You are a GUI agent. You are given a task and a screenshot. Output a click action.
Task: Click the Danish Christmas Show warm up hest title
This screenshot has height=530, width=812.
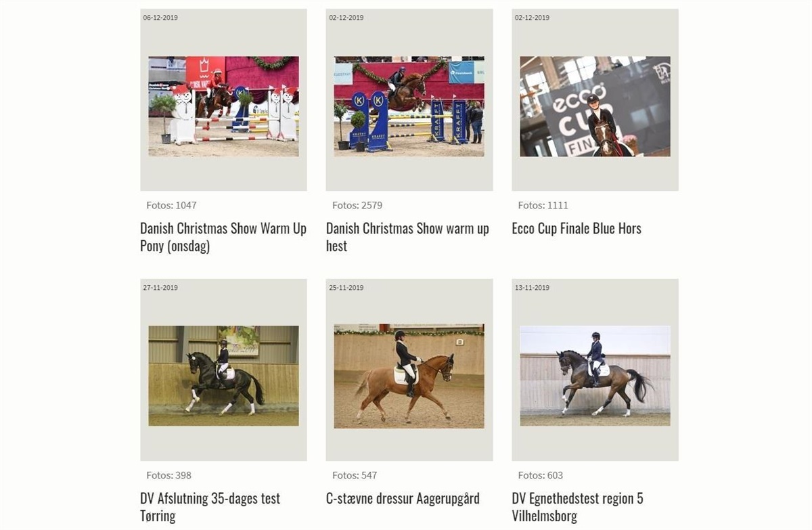(x=407, y=237)
